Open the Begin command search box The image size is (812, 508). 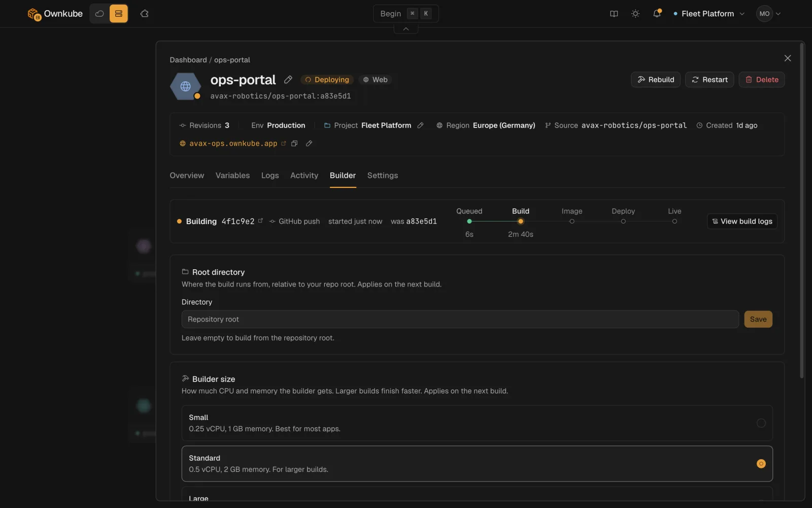point(406,14)
